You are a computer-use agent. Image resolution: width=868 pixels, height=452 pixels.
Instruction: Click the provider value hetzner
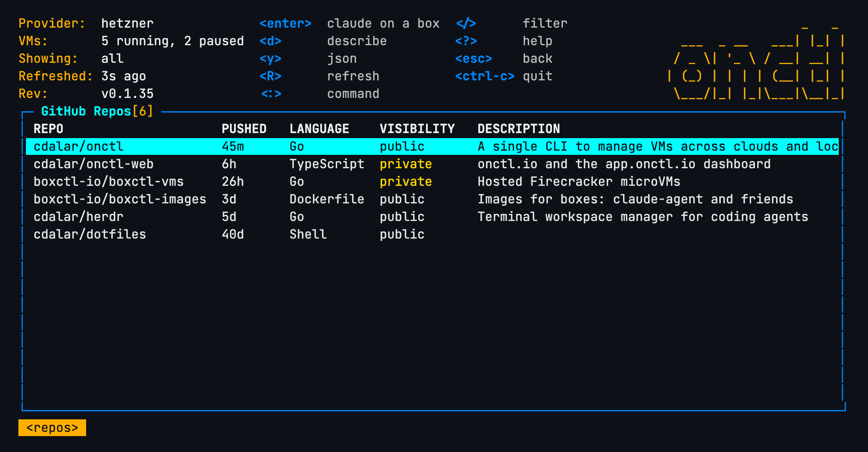click(128, 23)
